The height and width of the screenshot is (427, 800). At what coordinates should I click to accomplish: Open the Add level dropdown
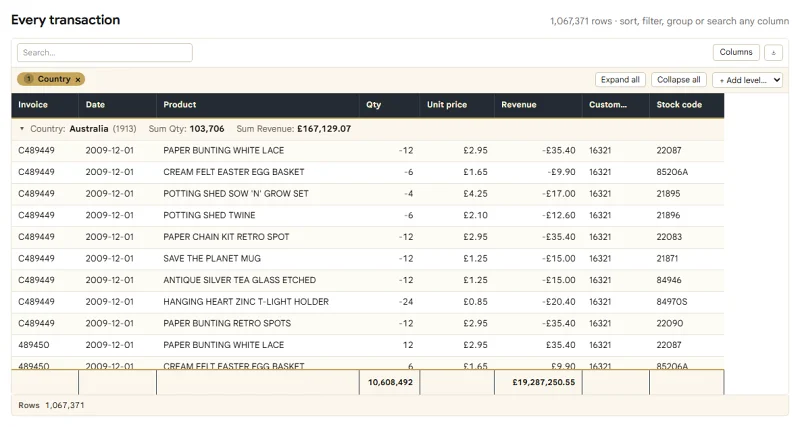[747, 80]
